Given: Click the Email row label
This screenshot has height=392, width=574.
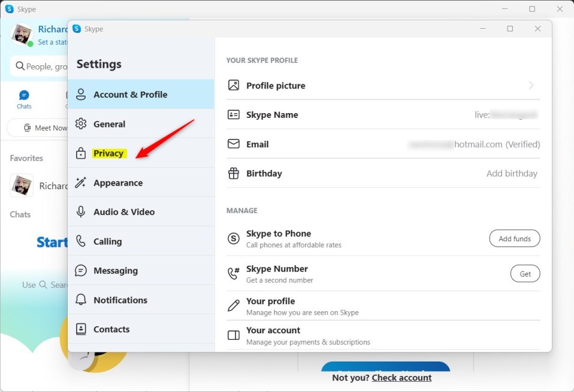Looking at the screenshot, I should [258, 144].
